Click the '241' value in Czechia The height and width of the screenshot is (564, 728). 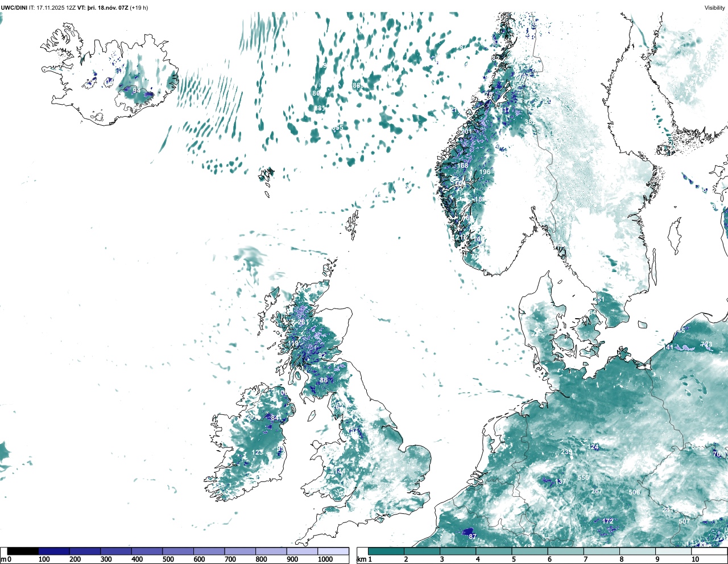[668, 509]
